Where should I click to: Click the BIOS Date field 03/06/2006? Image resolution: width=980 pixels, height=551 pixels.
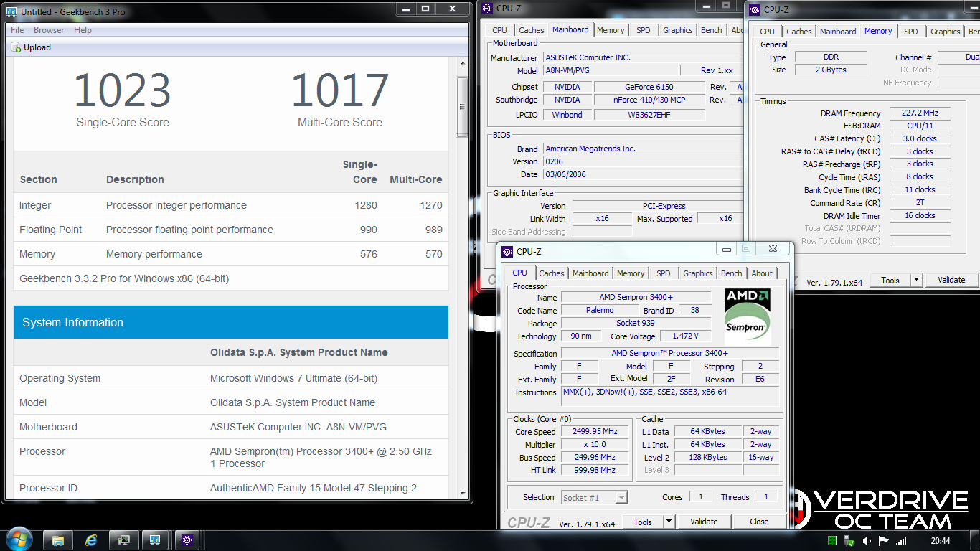(644, 174)
